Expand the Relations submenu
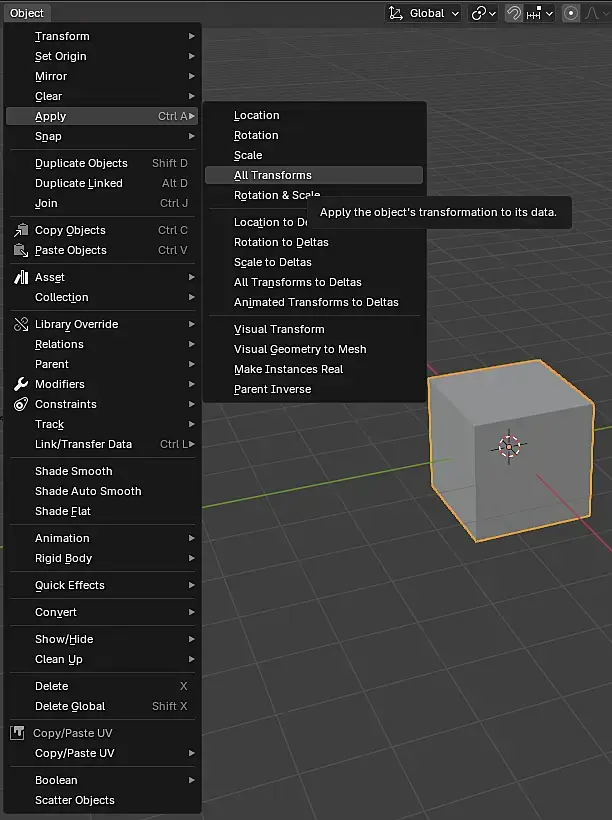Screen dimensions: 612x820 [102, 344]
